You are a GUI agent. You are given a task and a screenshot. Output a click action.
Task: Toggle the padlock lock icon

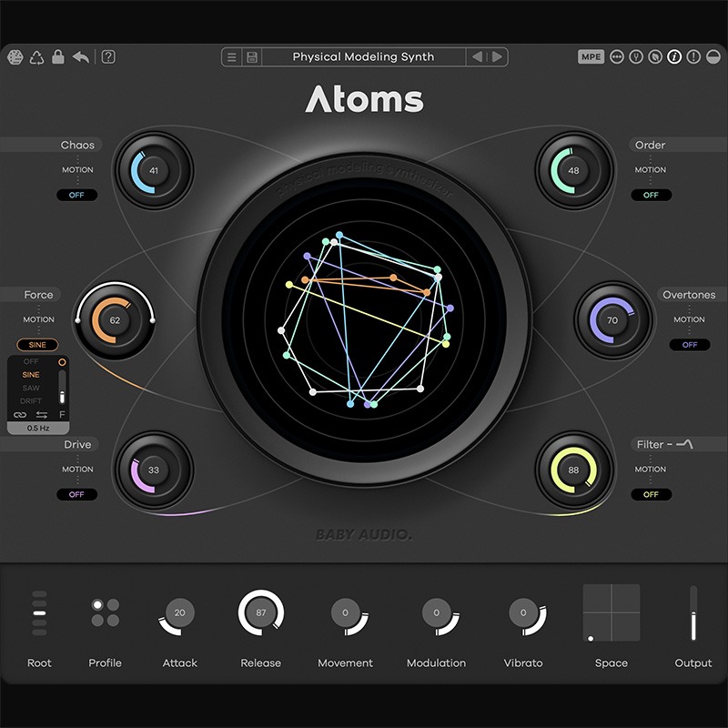[x=58, y=56]
